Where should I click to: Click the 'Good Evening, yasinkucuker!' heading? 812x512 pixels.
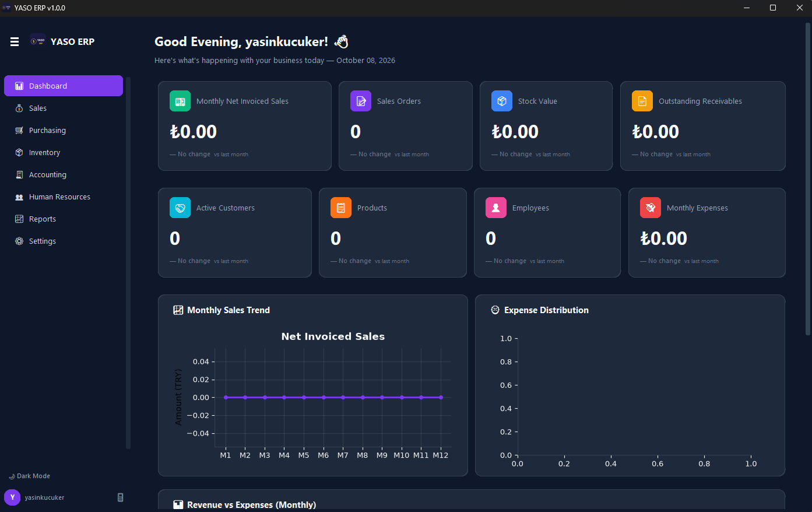[241, 41]
